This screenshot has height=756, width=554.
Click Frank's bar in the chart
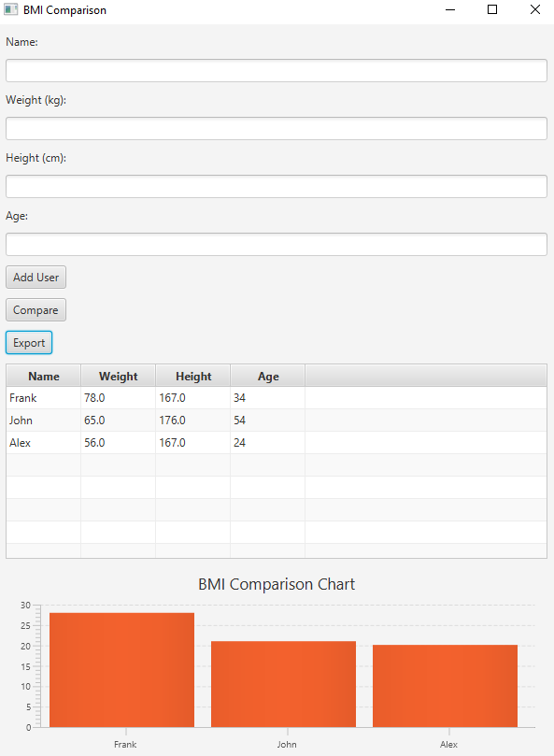pyautogui.click(x=121, y=668)
